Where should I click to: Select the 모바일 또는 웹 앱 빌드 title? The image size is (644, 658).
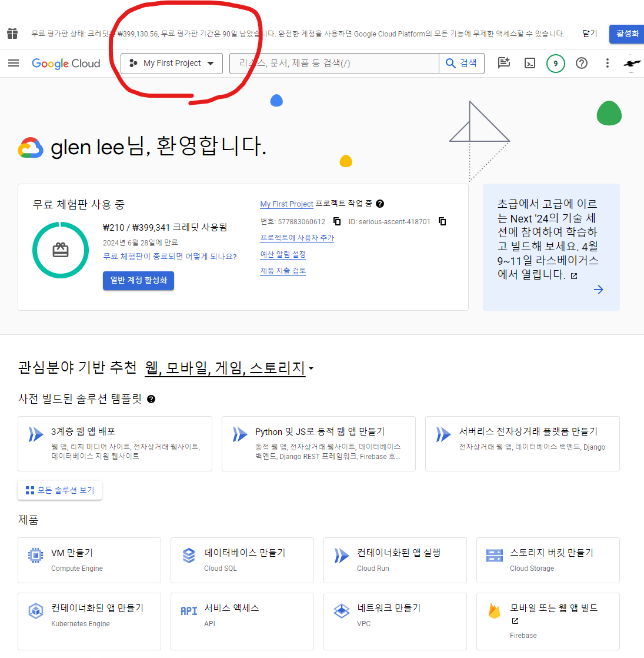[553, 608]
